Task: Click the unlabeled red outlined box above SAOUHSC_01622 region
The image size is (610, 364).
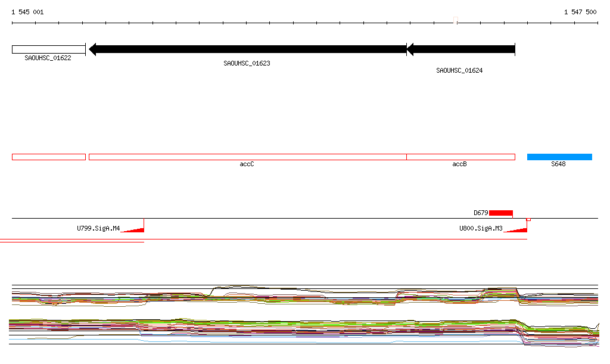Action: tap(49, 157)
